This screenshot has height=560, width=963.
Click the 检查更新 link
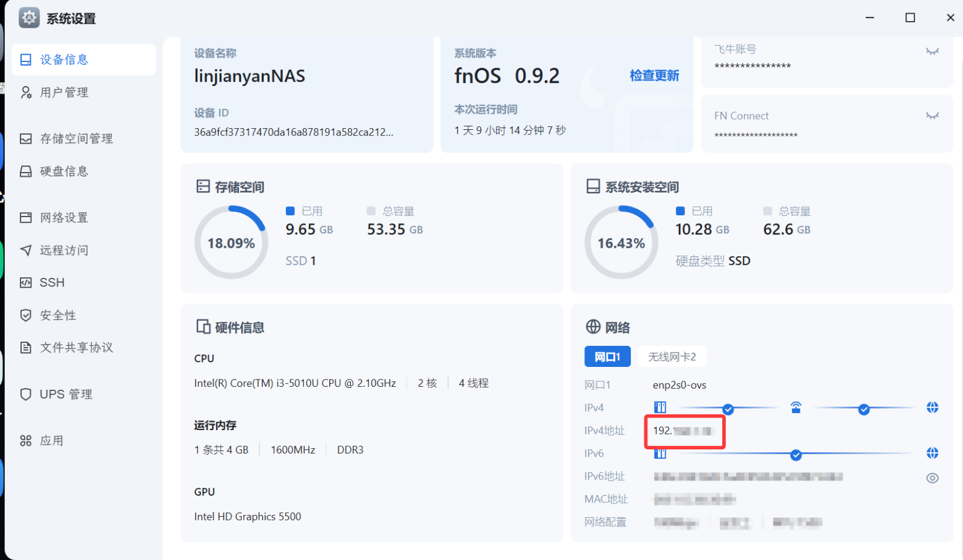(654, 76)
